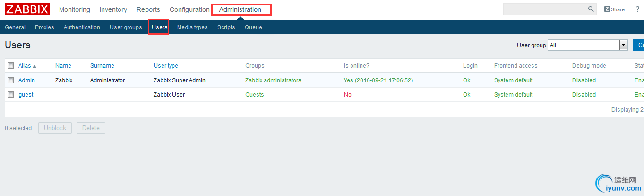Image resolution: width=644 pixels, height=196 pixels.
Task: Click the 'Yes (2016-09-21 17:06:52)' online status
Action: (x=378, y=80)
